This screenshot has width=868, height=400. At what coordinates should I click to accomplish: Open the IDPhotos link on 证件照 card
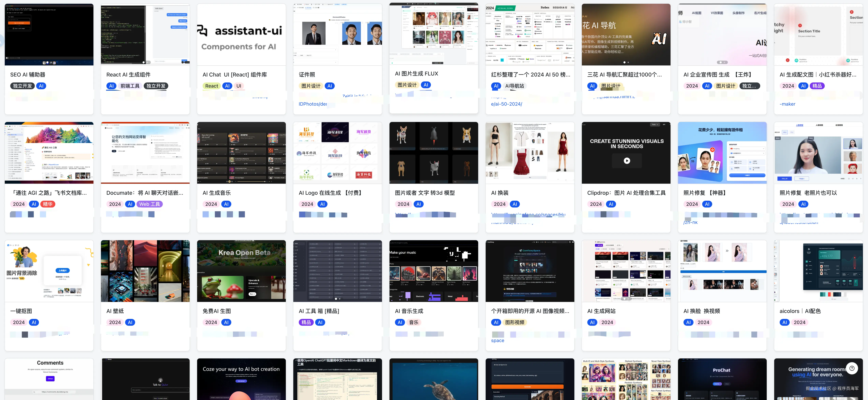click(312, 104)
